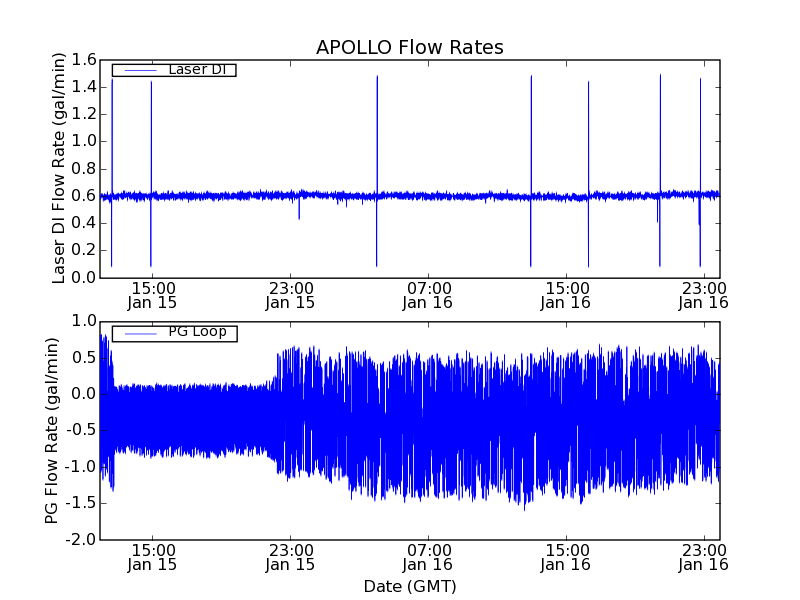This screenshot has height=600, width=800.
Task: Click the -0.5 tick on PG Flow axis
Action: tap(81, 431)
